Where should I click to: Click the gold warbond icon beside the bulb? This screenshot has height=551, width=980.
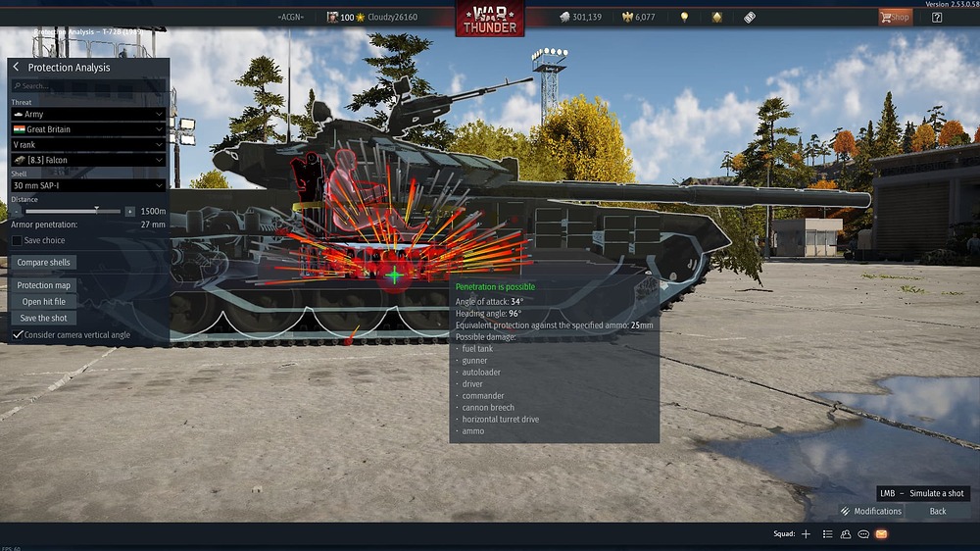click(x=717, y=17)
